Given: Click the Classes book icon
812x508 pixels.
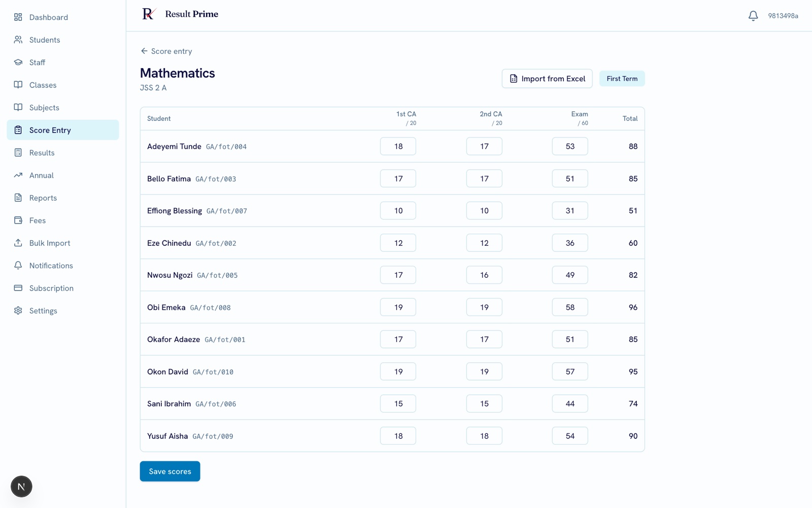Looking at the screenshot, I should (x=18, y=85).
